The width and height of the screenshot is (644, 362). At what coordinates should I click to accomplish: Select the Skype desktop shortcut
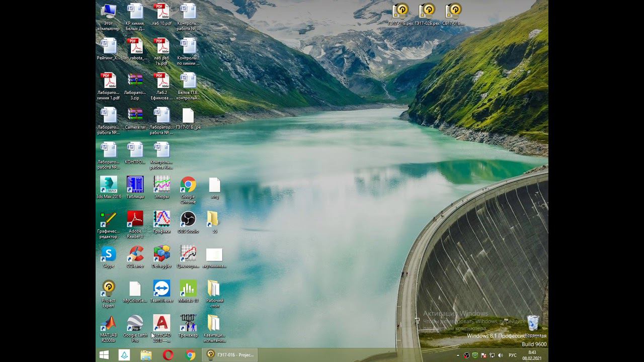[x=109, y=257]
